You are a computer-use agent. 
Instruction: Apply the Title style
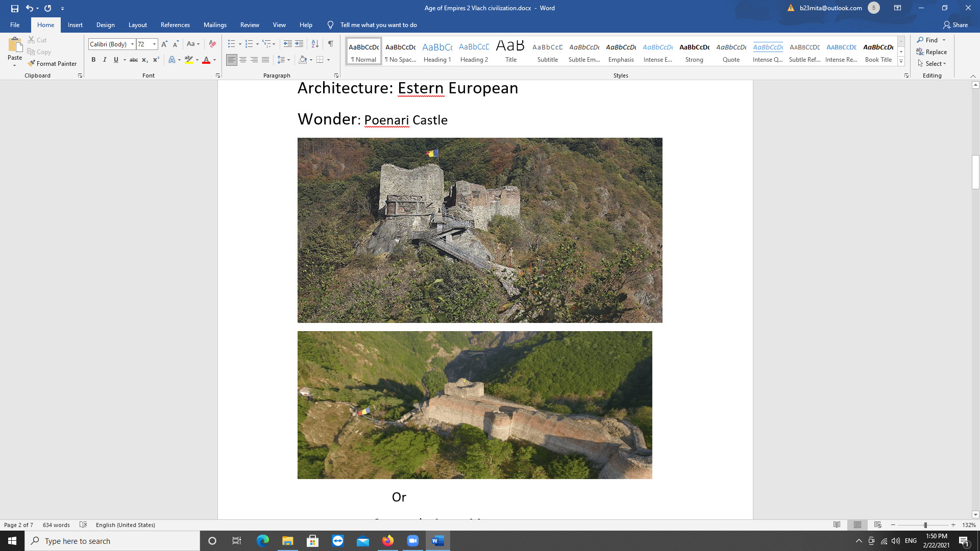(511, 51)
